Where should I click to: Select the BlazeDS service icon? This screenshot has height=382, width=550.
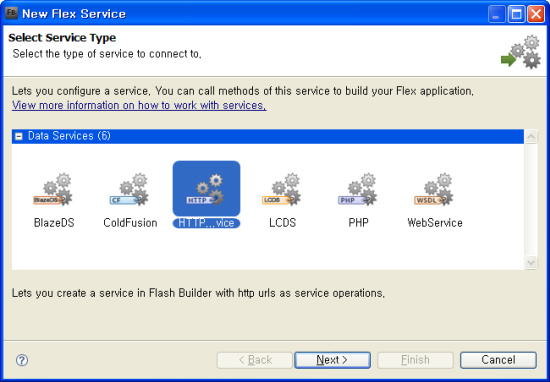[x=53, y=189]
